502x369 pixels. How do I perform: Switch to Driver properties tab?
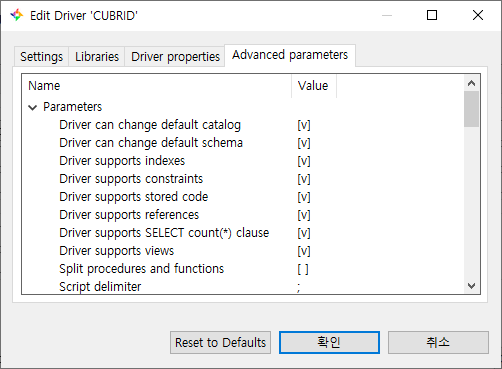tap(175, 57)
